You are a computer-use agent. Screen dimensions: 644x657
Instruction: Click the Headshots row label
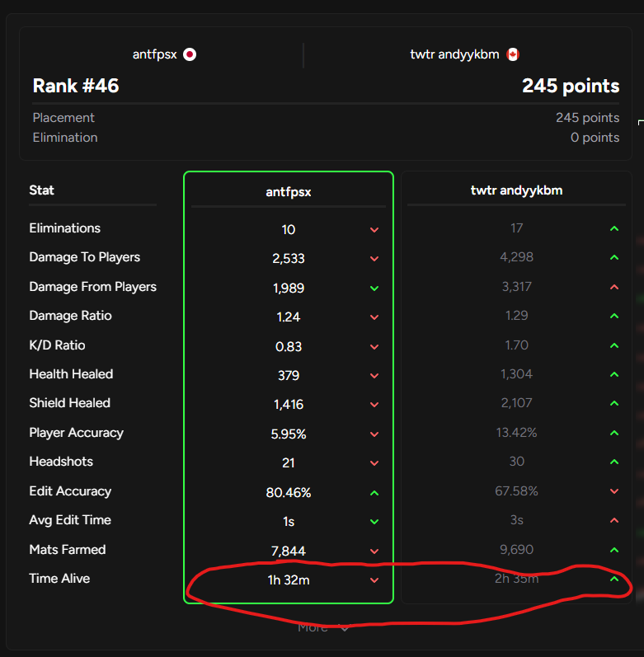(x=61, y=462)
